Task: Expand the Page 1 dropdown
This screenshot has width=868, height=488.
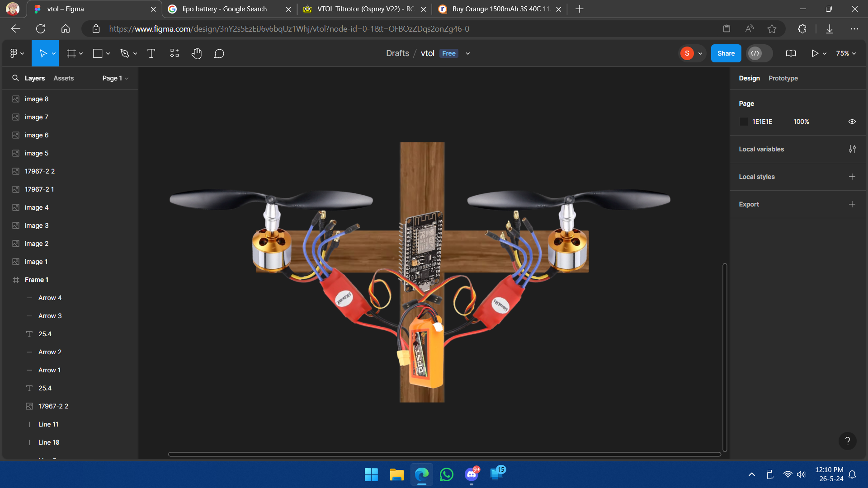Action: [x=115, y=78]
